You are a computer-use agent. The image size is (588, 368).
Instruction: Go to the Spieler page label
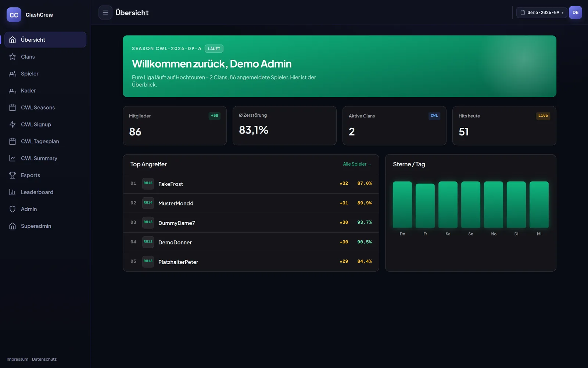coord(30,74)
